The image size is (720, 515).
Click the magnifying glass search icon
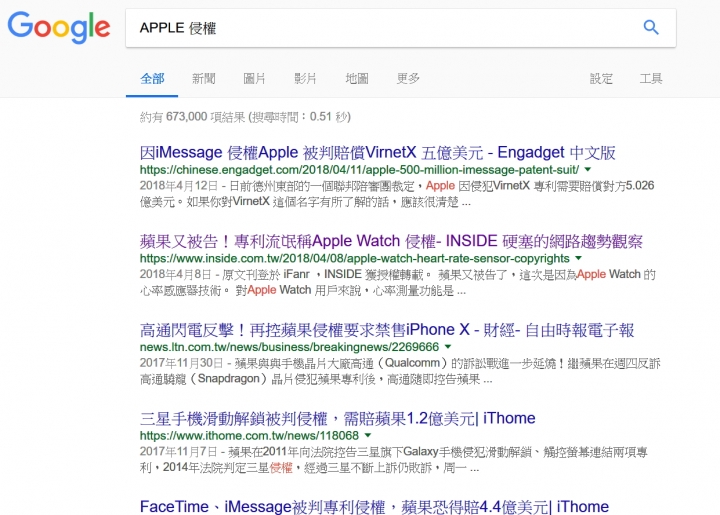651,28
